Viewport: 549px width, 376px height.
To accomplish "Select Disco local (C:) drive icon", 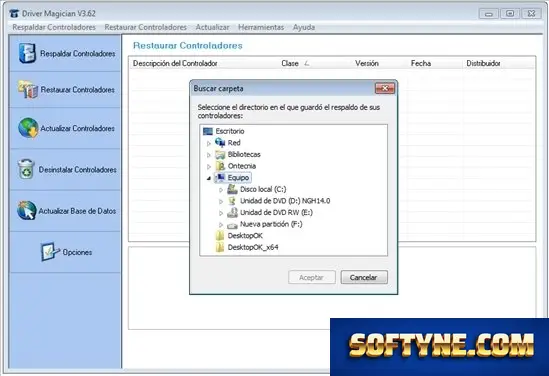I will [x=232, y=189].
